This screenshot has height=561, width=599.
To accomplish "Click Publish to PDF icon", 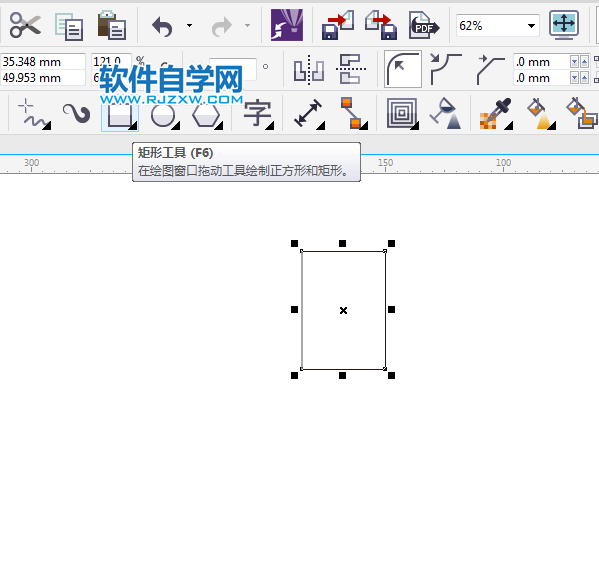I will [424, 26].
